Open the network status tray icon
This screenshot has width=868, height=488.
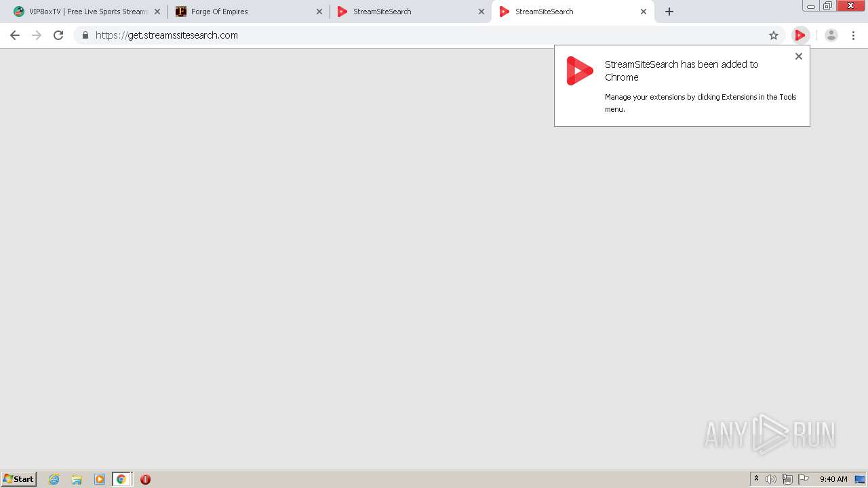pyautogui.click(x=787, y=479)
